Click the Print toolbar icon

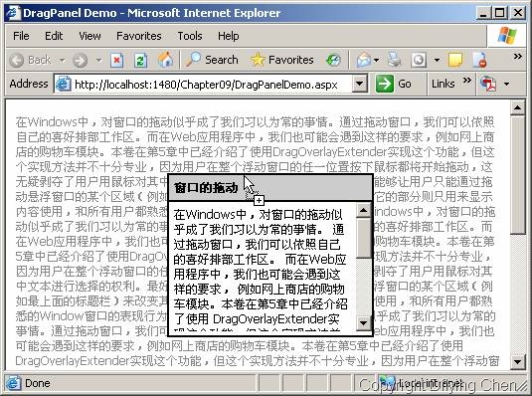click(x=394, y=60)
